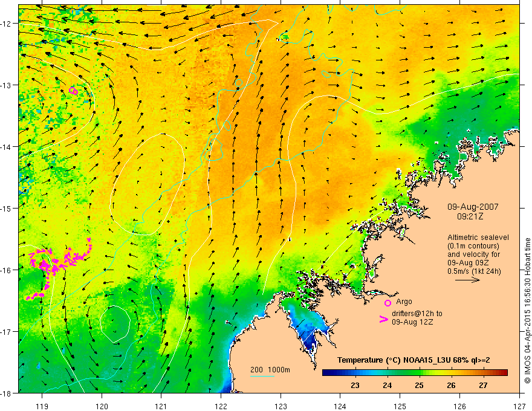Click the latitude axis label -12
This screenshot has height=411, width=532.
[6, 24]
